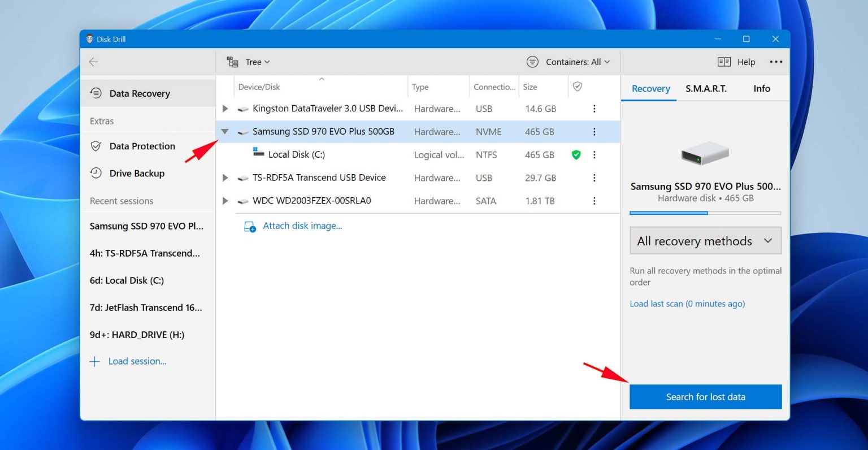This screenshot has width=868, height=450.
Task: Click the Search for lost data button
Action: pos(705,396)
